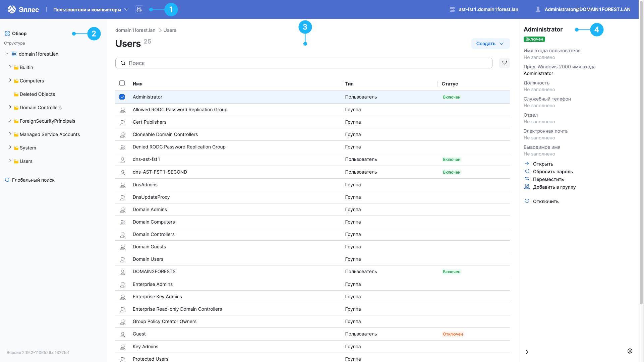Click the Отключить power icon
Image resolution: width=644 pixels, height=362 pixels.
527,201
